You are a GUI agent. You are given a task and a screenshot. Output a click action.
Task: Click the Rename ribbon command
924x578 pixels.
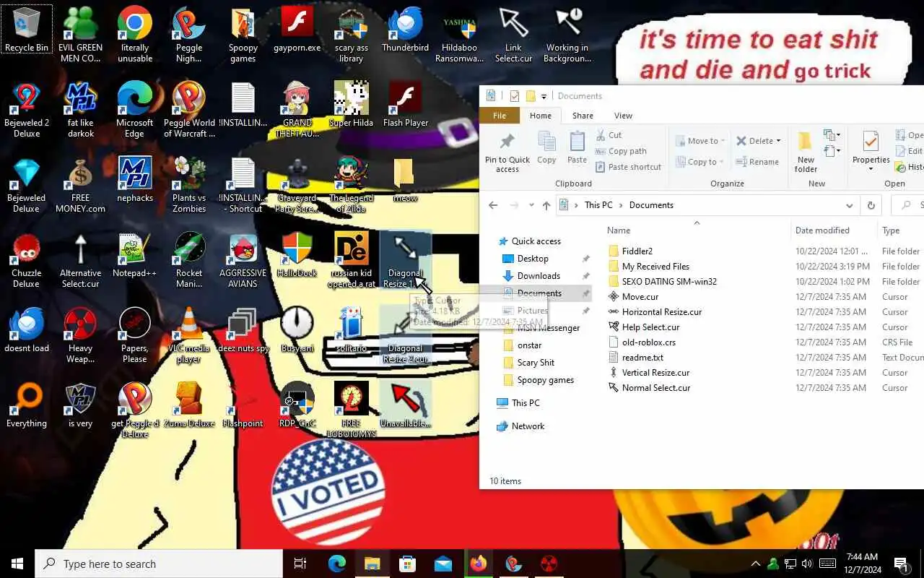[757, 162]
